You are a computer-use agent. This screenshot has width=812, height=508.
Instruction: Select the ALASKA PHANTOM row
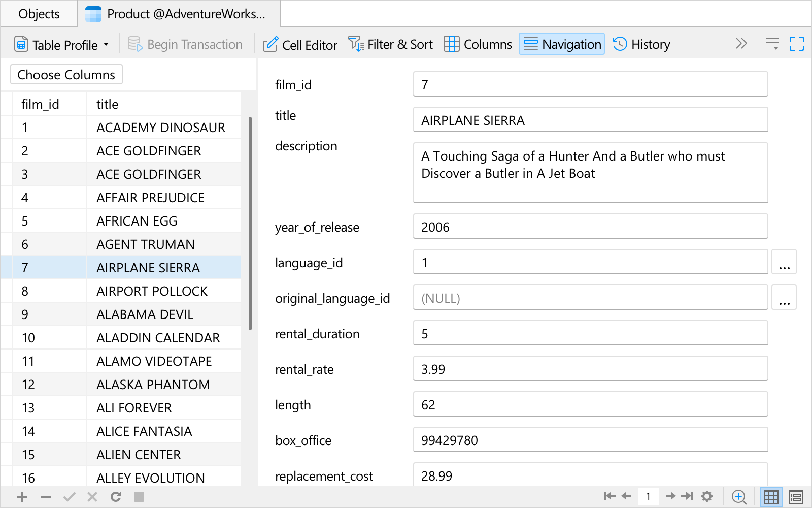pyautogui.click(x=121, y=385)
